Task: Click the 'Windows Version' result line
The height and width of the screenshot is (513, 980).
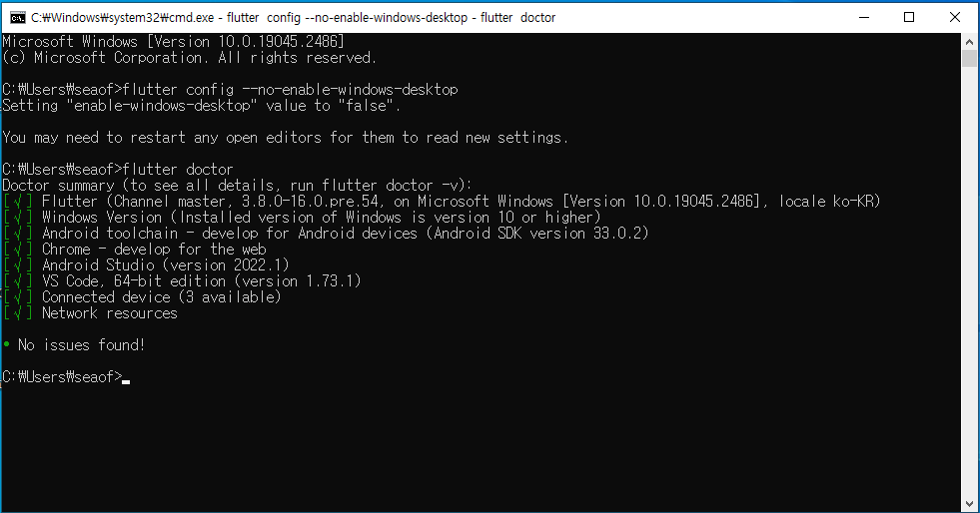Action: (x=322, y=218)
